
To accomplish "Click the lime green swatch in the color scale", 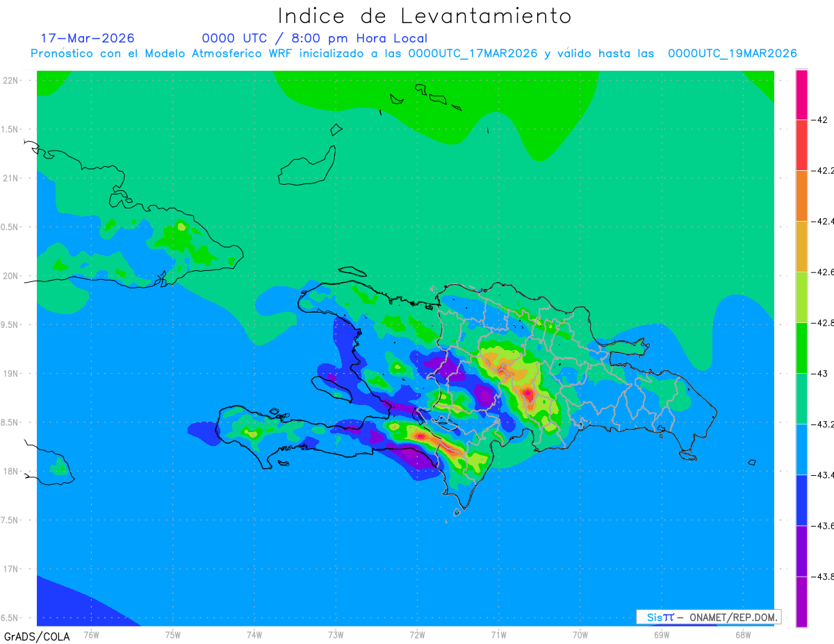I will click(801, 297).
